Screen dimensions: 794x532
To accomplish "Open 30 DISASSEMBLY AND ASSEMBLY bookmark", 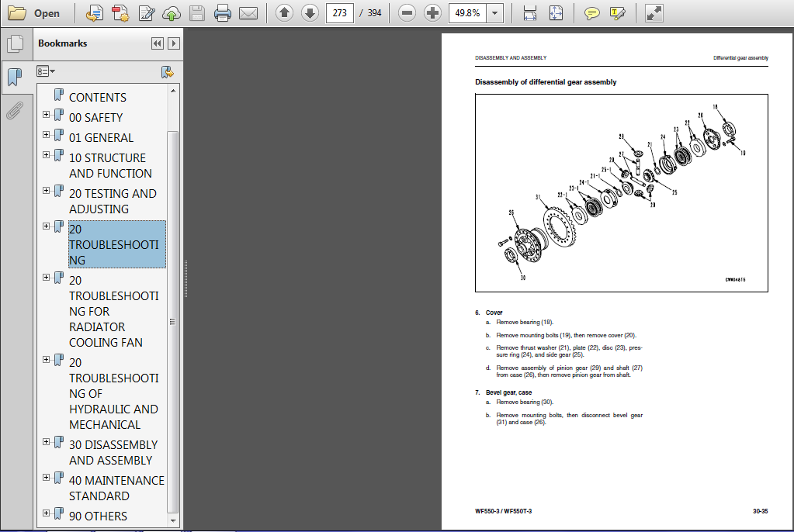I will 113,453.
